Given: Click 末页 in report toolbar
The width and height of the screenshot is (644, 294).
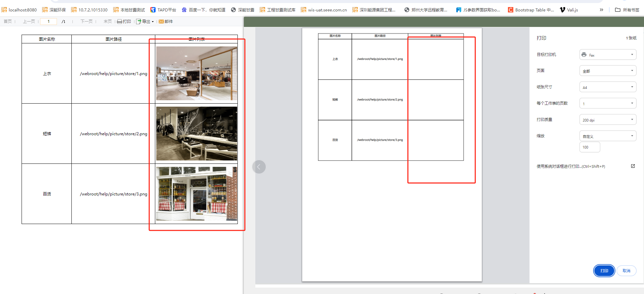Looking at the screenshot, I should (x=108, y=22).
